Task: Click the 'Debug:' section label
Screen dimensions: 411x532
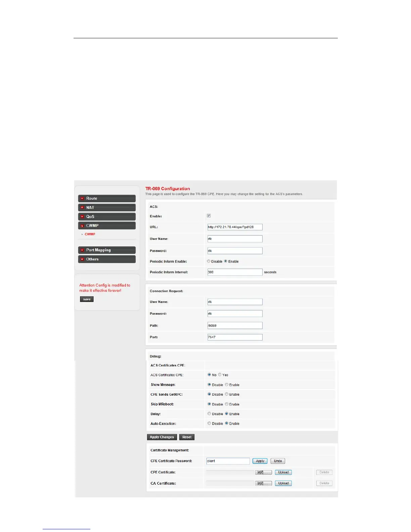Action: tap(155, 356)
